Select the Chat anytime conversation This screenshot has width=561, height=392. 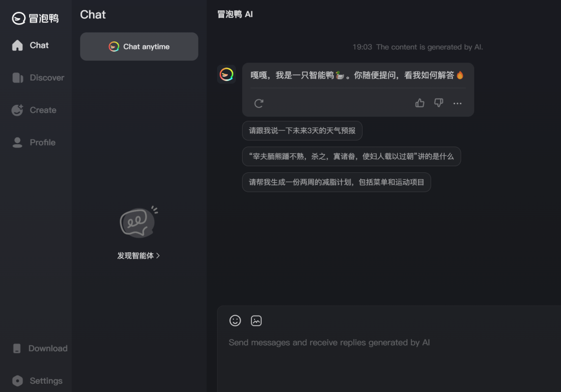click(x=139, y=47)
